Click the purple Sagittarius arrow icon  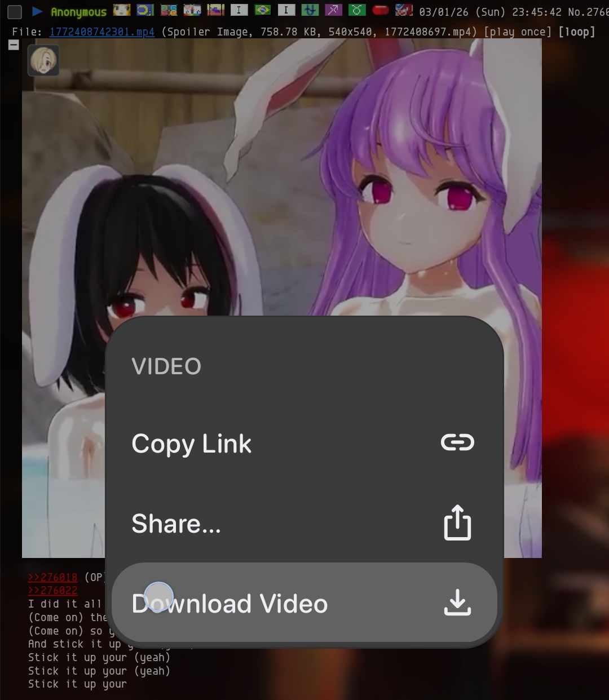[x=333, y=10]
